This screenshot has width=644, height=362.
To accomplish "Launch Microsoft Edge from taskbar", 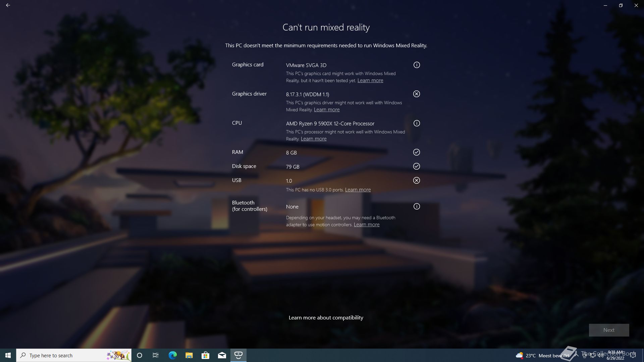I will [x=172, y=355].
